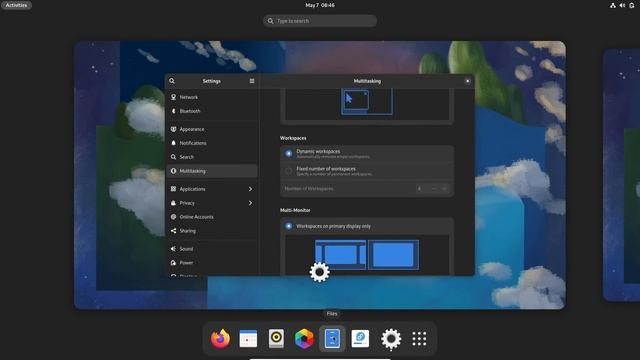The image size is (640, 360).
Task: Open the Appearance settings panel
Action: [x=212, y=129]
